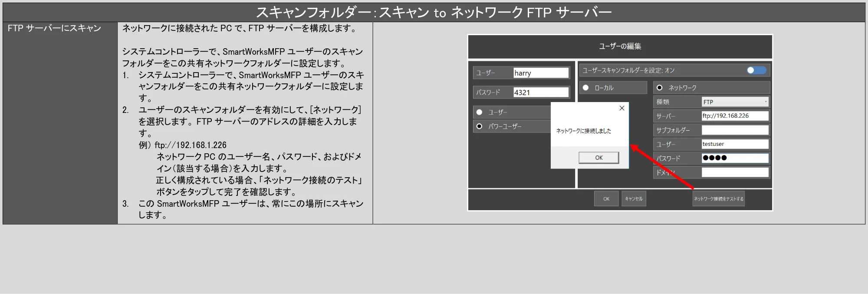Viewport: 868px width, 294px height.
Task: Click instruction step 3 text
Action: click(x=250, y=209)
